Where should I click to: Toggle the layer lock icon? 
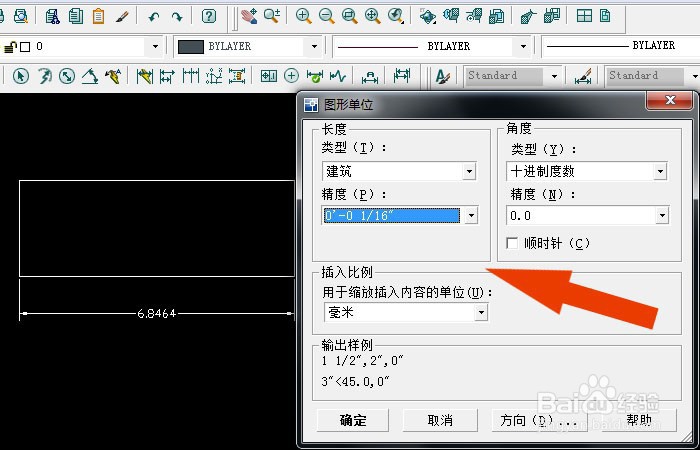[x=10, y=46]
